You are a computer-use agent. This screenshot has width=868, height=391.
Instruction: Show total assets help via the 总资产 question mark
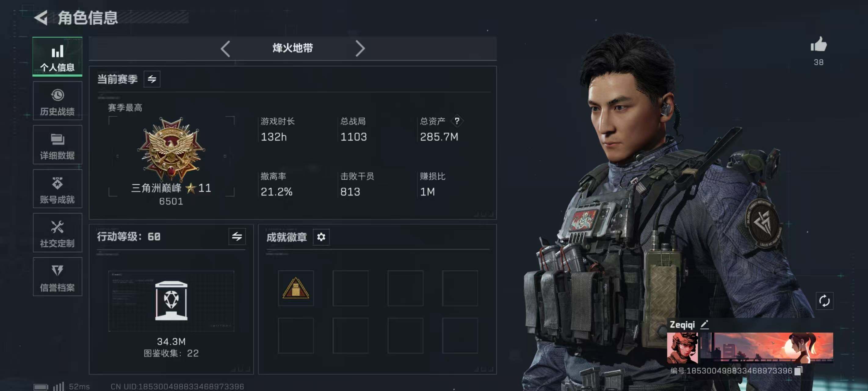click(457, 121)
